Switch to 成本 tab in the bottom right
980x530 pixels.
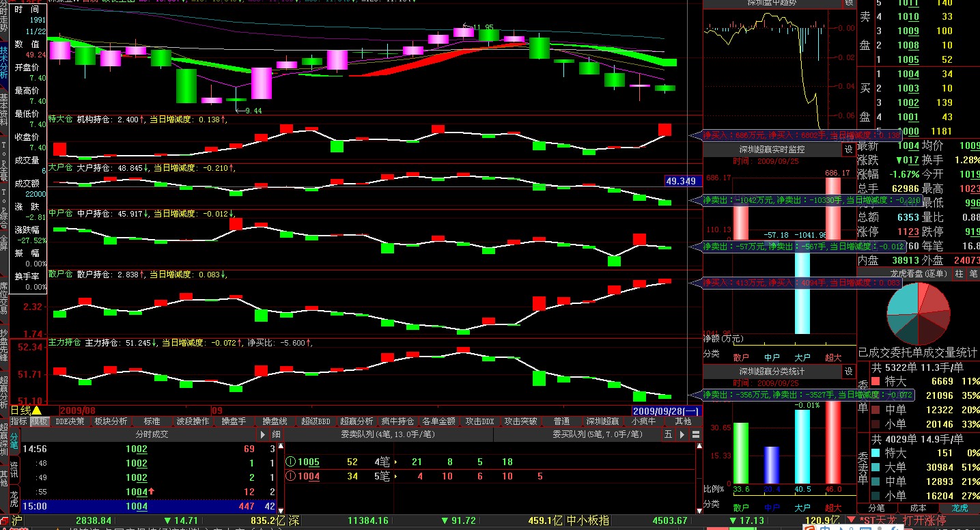coord(919,508)
